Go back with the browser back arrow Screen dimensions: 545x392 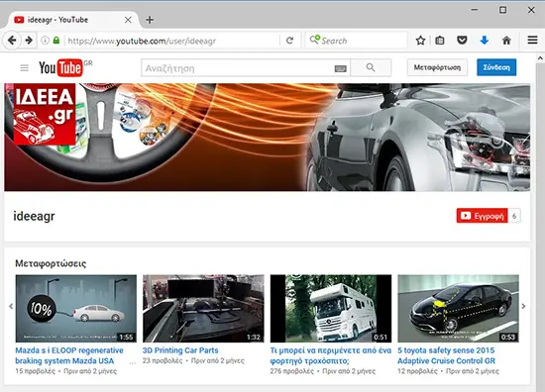(12, 41)
